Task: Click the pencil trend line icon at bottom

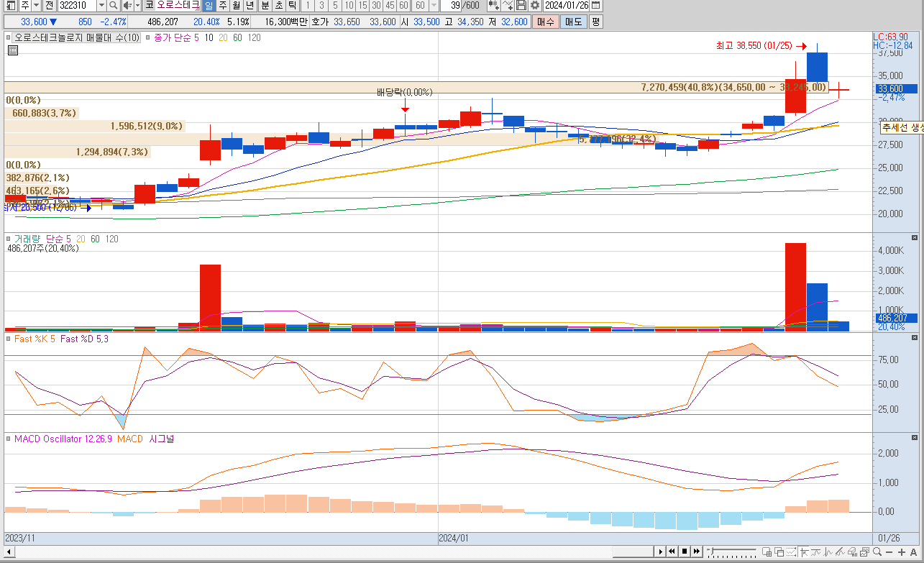Action: tap(841, 552)
